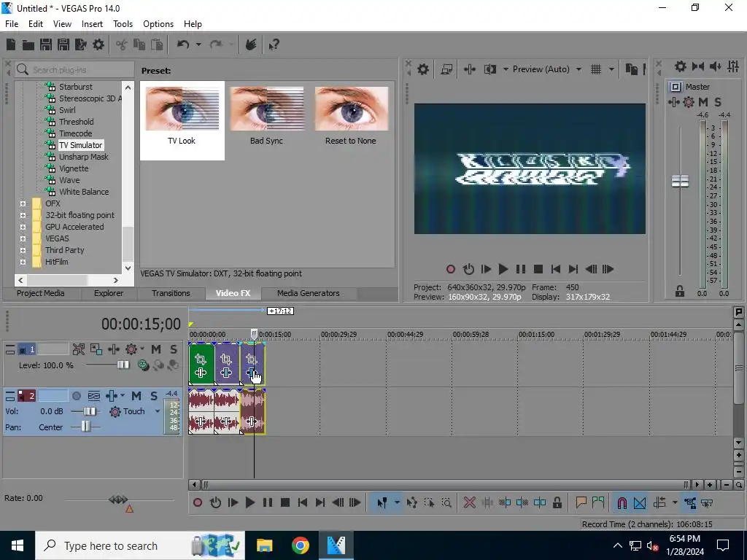The width and height of the screenshot is (747, 560).
Task: Expand the GPU Accelerated folder
Action: point(23,227)
